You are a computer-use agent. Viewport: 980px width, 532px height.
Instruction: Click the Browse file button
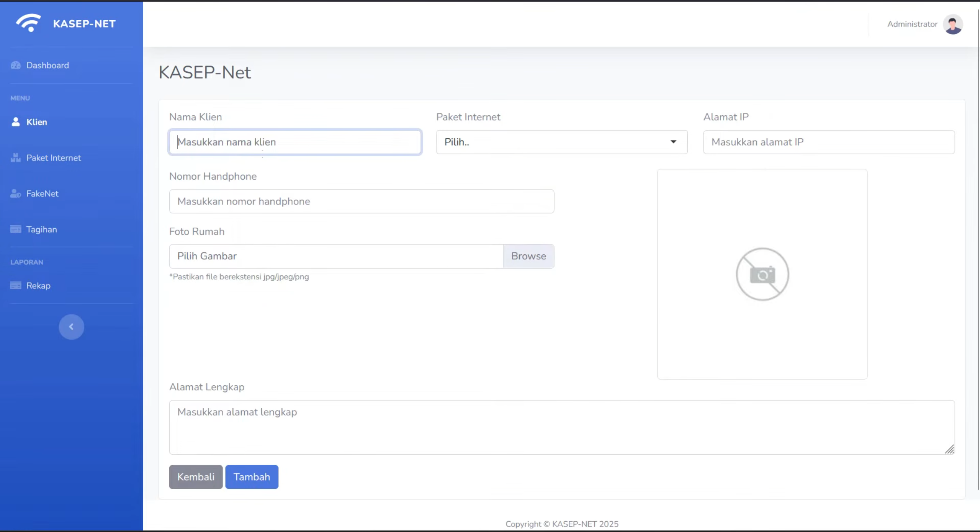coord(528,256)
